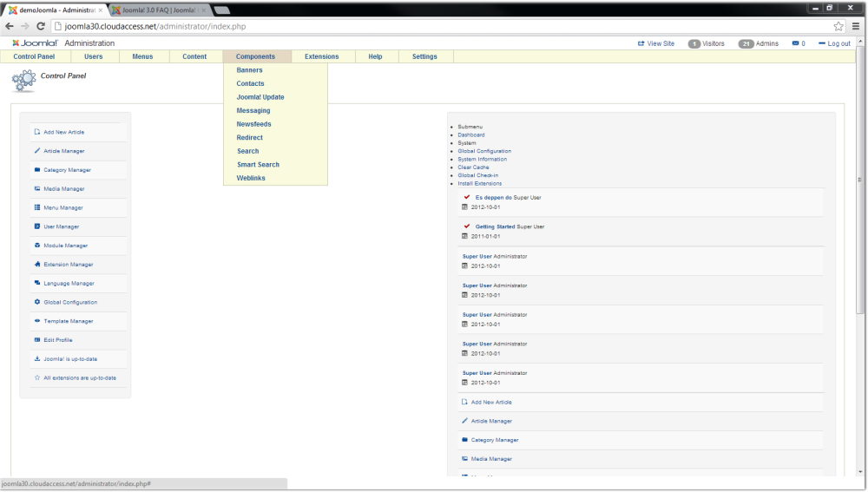This screenshot has height=492, width=868.
Task: Click the Language Manager speech bubbles icon
Action: pos(37,284)
